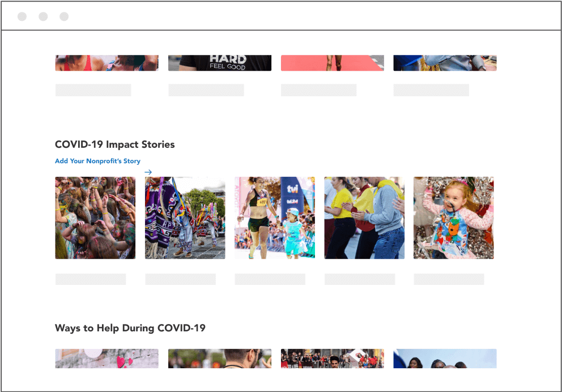The height and width of the screenshot is (392, 562).
Task: Open the yellow shirts dancing story thumbnail
Action: tap(364, 218)
